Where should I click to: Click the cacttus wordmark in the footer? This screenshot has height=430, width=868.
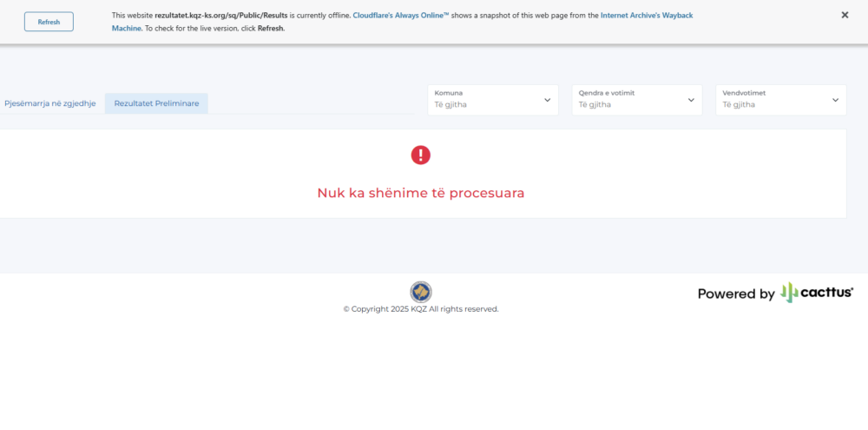[826, 293]
